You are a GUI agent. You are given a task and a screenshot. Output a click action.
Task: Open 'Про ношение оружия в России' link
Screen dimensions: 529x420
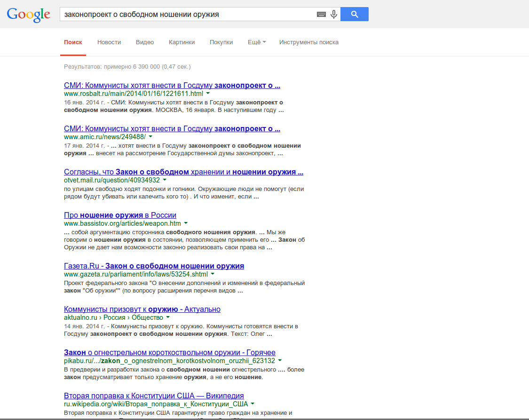(x=120, y=215)
